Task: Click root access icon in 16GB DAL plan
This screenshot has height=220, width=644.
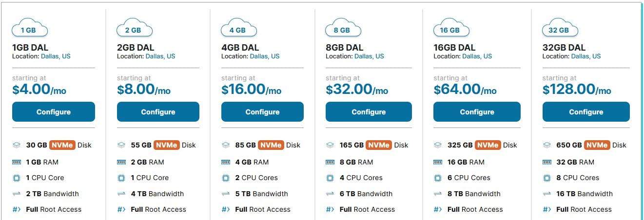Action: coord(438,210)
